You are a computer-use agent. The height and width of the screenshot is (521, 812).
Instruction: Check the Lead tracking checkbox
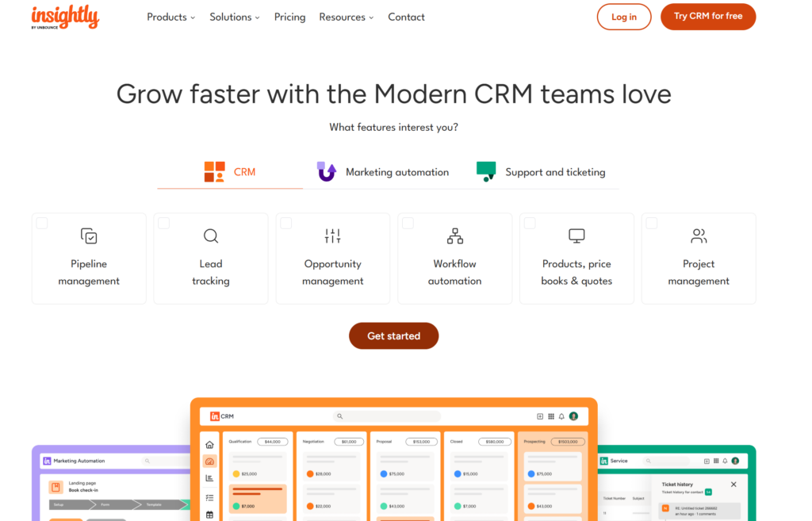163,223
